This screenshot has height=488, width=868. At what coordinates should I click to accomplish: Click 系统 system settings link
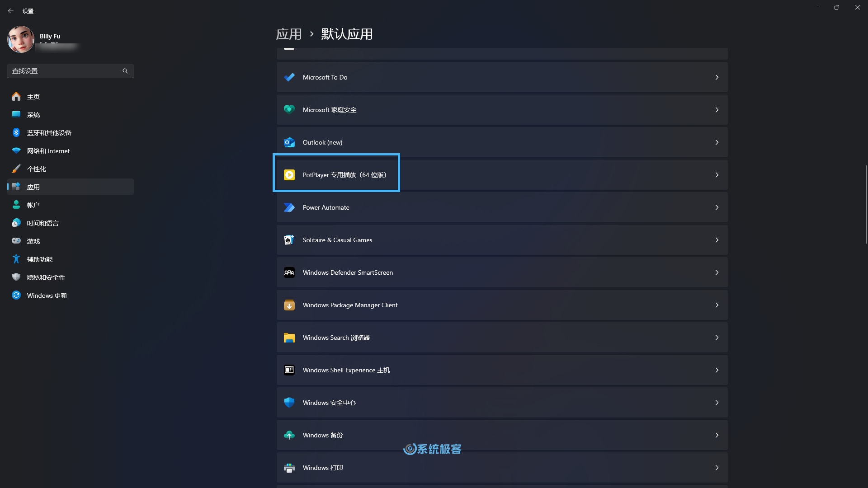click(33, 114)
